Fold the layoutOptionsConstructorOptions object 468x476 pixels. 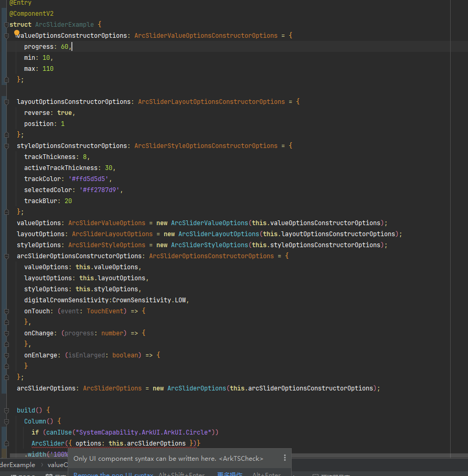pyautogui.click(x=6, y=102)
